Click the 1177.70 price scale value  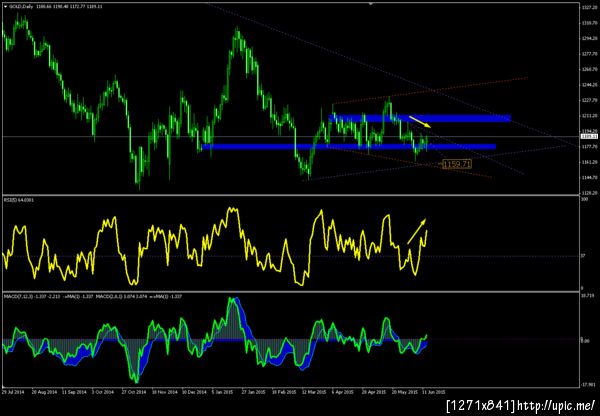pos(589,147)
